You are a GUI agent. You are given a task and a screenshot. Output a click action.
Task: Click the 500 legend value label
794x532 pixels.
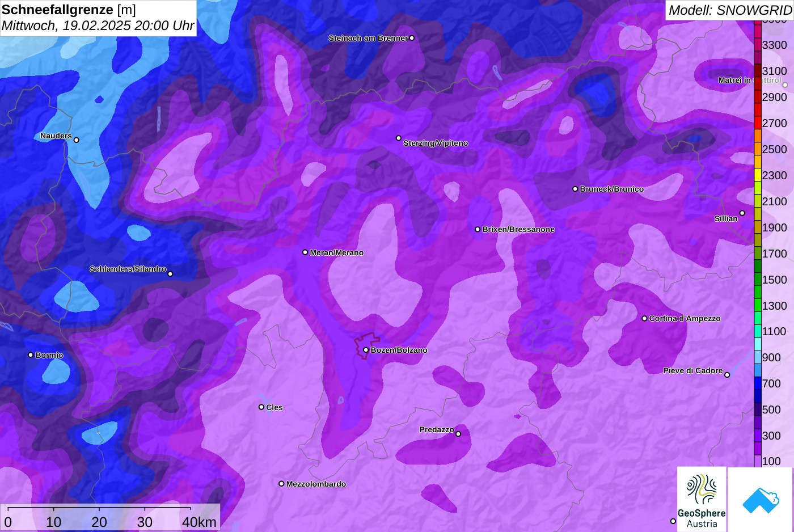point(771,409)
